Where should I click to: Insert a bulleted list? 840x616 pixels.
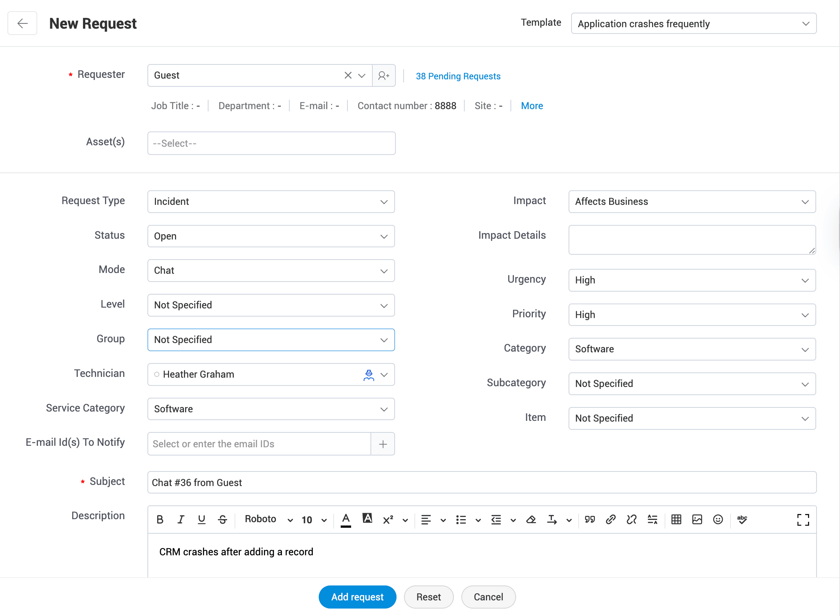[461, 520]
